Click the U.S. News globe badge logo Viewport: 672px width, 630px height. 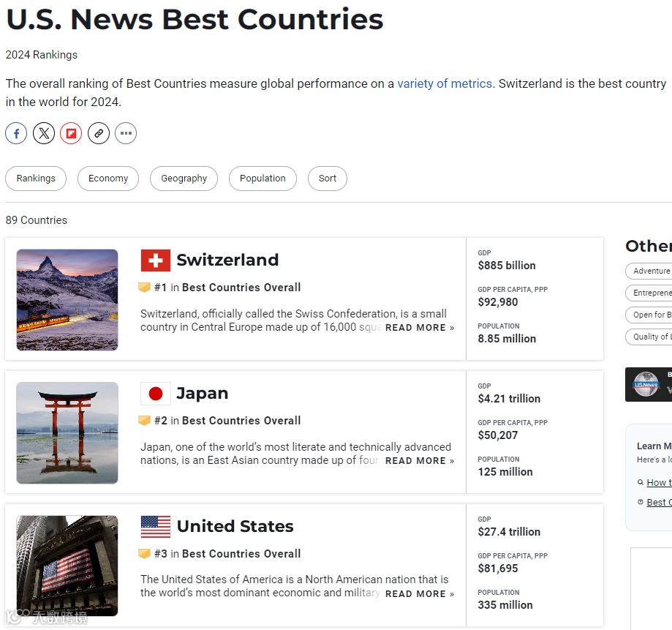[646, 384]
